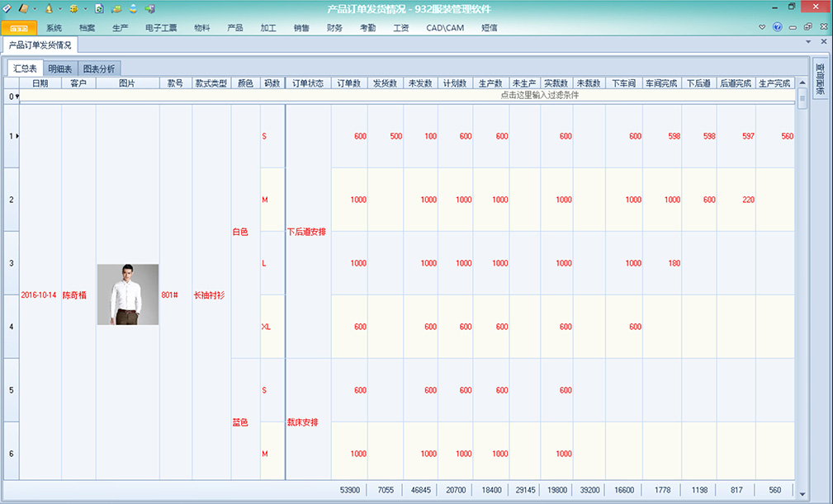
Task: Click the orange 932 application button
Action: click(18, 27)
